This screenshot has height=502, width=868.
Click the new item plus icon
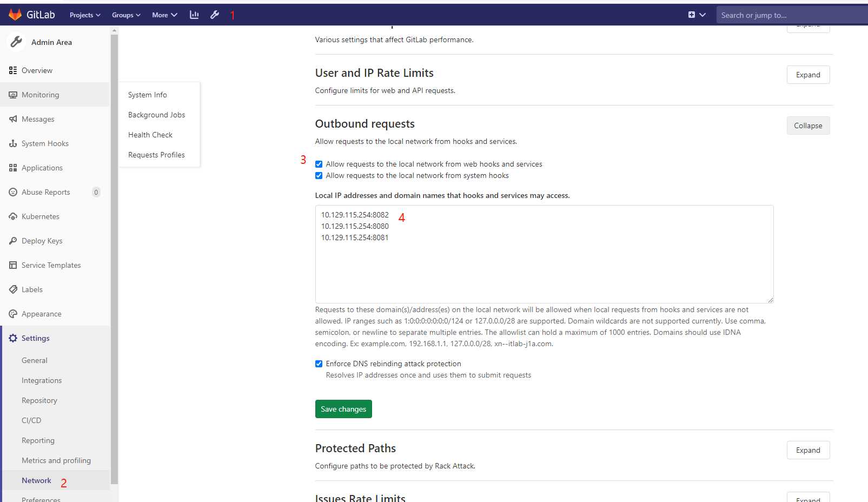click(691, 15)
